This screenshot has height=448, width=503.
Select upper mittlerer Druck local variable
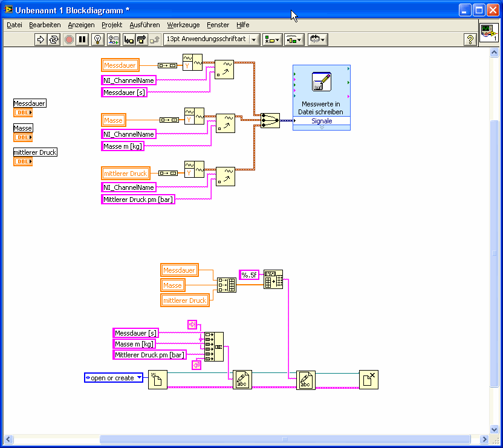point(125,174)
